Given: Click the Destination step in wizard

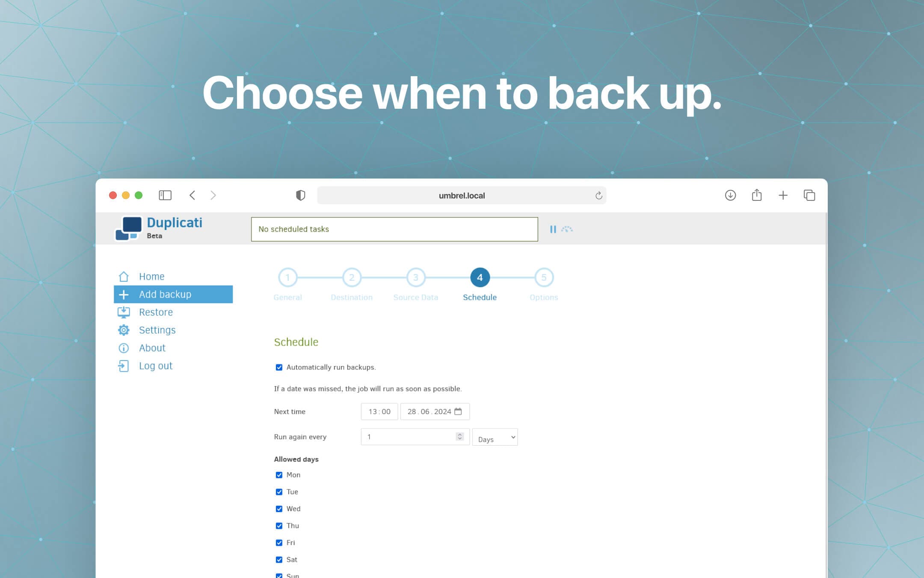Looking at the screenshot, I should tap(351, 277).
